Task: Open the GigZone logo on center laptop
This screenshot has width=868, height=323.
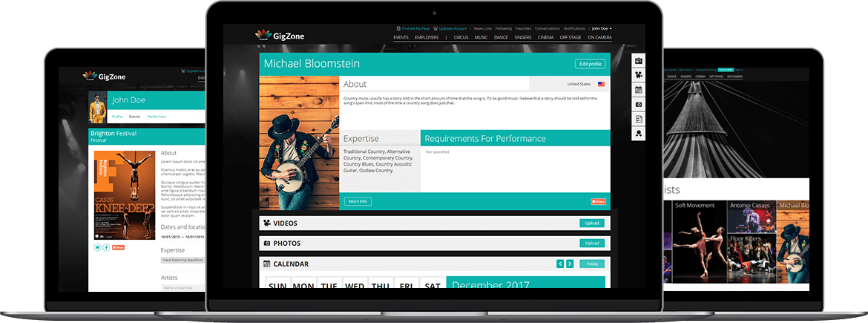Action: point(280,36)
